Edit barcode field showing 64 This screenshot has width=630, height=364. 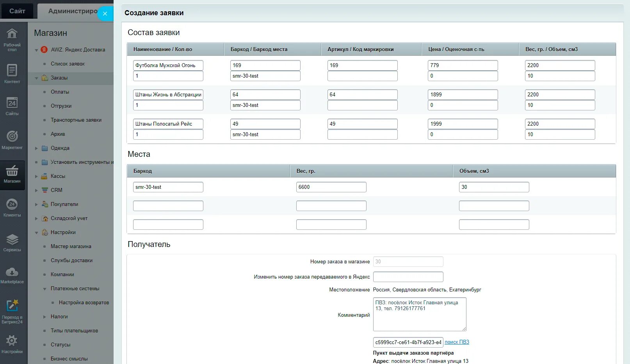pyautogui.click(x=265, y=94)
